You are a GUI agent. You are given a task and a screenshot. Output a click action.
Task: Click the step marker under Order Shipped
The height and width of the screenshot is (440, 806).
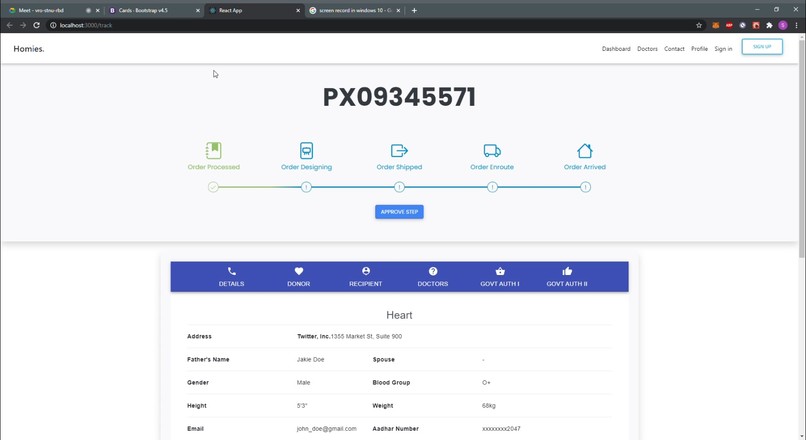(399, 187)
